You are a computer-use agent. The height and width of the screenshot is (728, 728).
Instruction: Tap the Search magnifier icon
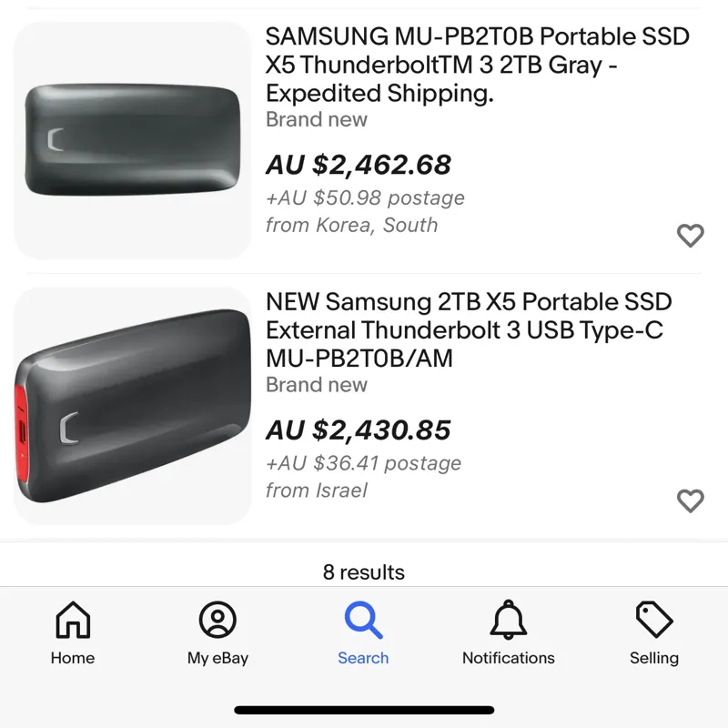pos(363,621)
